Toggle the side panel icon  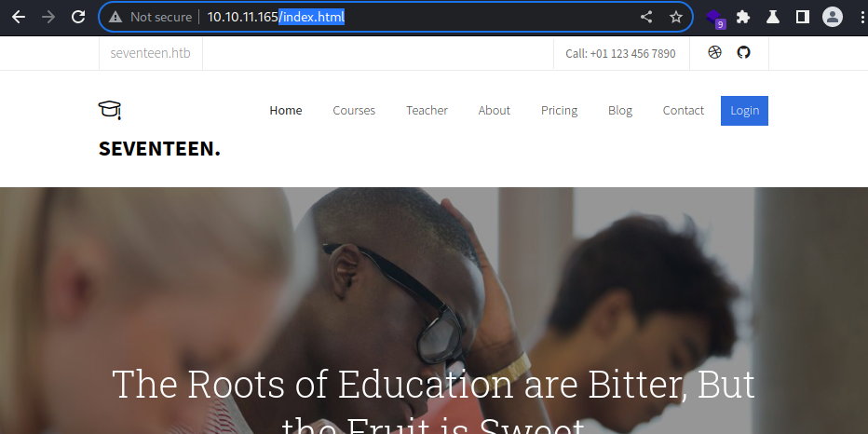coord(803,17)
